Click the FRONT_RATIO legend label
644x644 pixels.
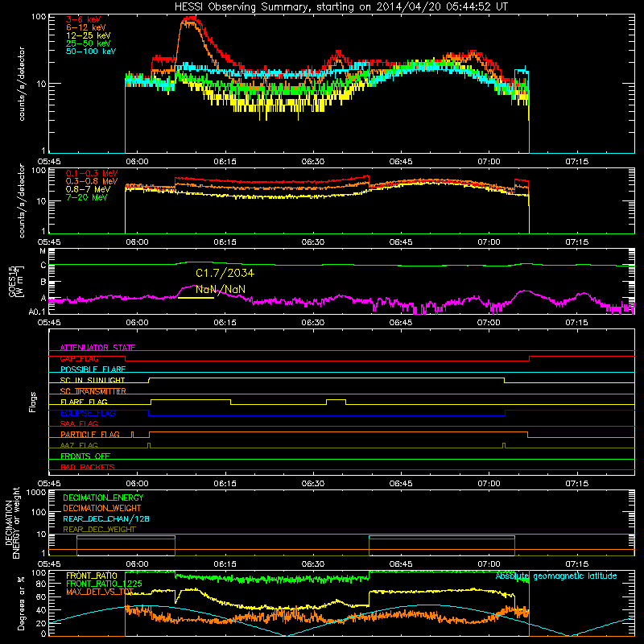pos(92,576)
